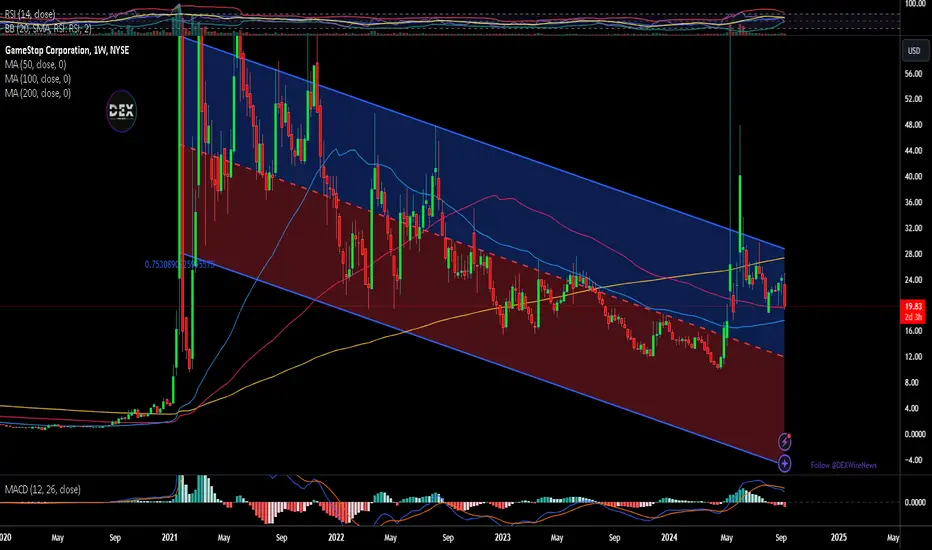
Task: Click the 48.00 price scale label
Action: coord(914,125)
